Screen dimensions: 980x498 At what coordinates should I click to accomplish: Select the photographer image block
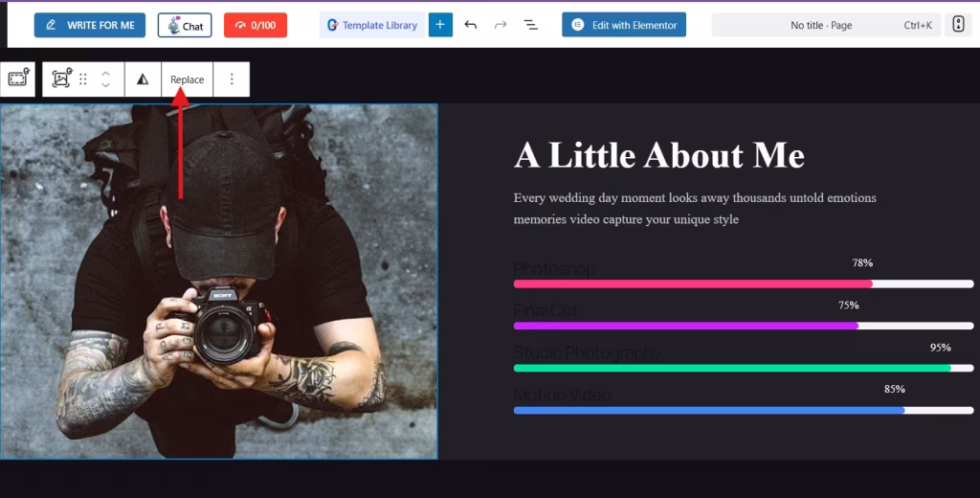[x=219, y=282]
